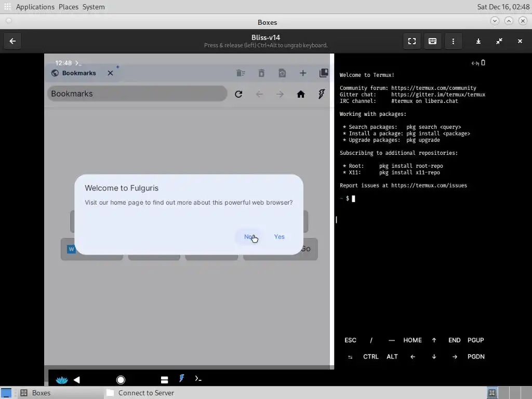Select the Bookmarks tab label
The image size is (532, 399).
click(x=79, y=73)
